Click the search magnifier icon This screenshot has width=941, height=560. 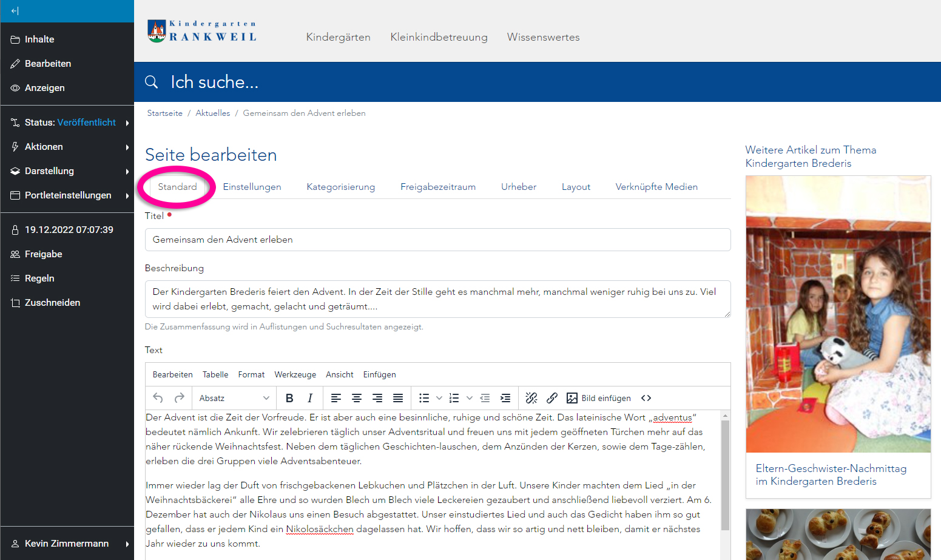(152, 82)
